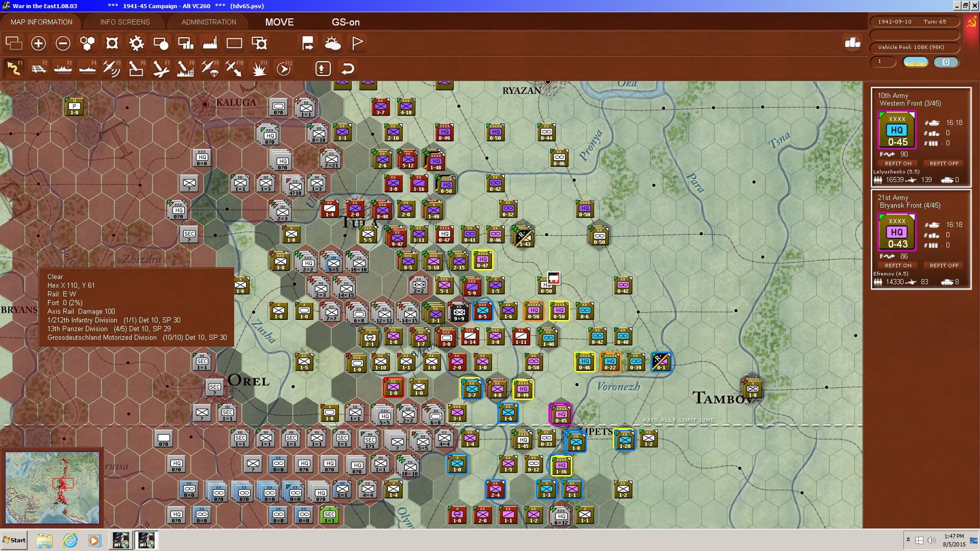
Task: Click the undo move curved arrow icon
Action: tap(348, 68)
